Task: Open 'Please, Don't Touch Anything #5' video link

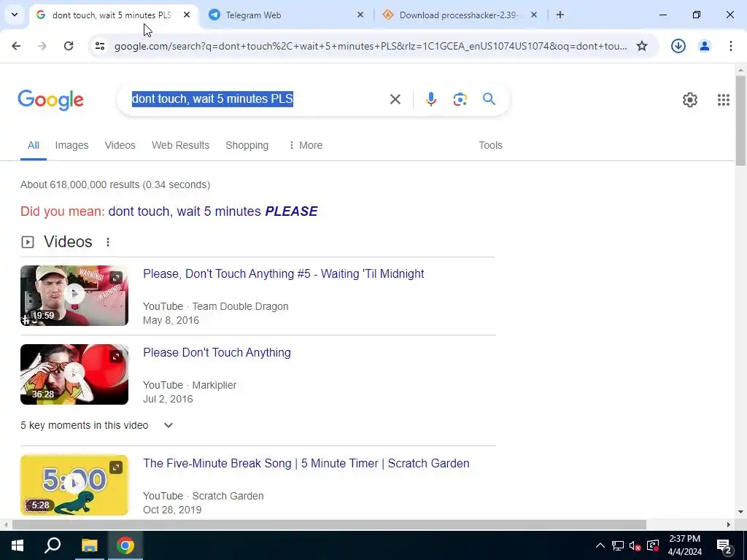Action: click(284, 274)
